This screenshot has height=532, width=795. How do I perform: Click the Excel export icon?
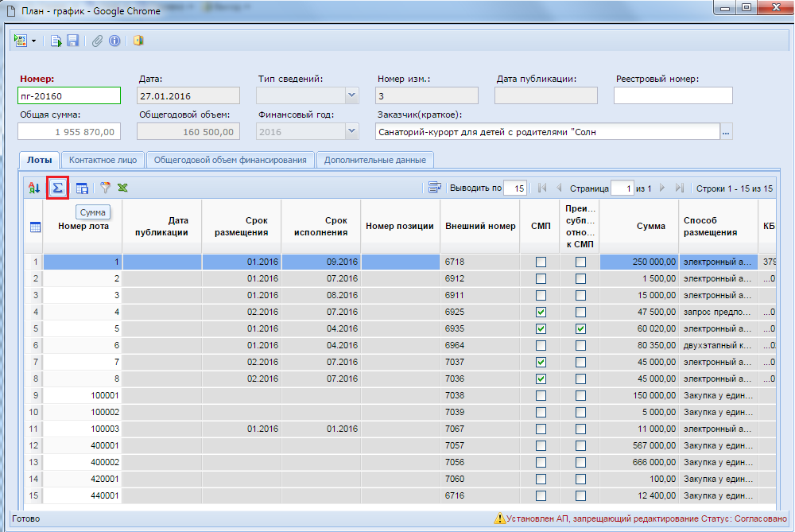tap(123, 188)
